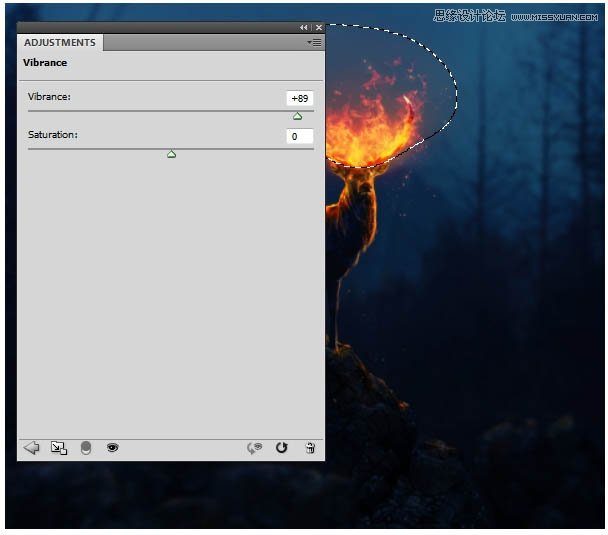Select the ADJUSTMENTS tab
The image size is (608, 535).
pyautogui.click(x=60, y=43)
